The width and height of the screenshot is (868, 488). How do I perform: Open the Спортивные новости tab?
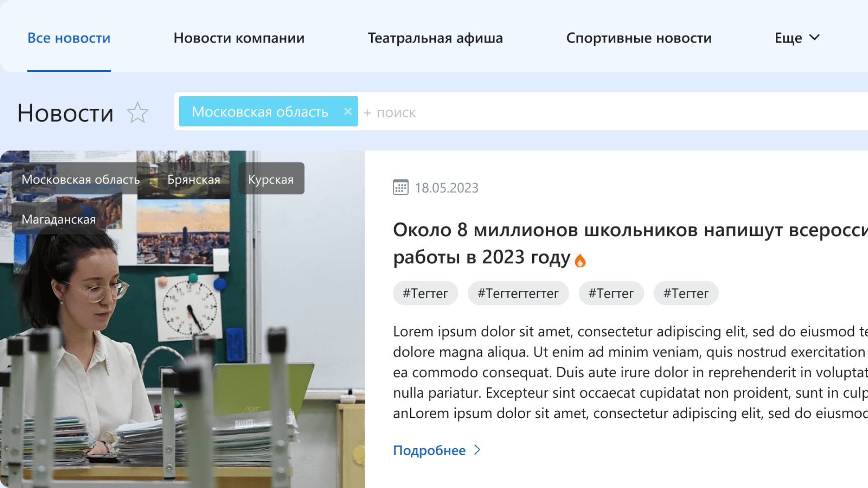(638, 38)
